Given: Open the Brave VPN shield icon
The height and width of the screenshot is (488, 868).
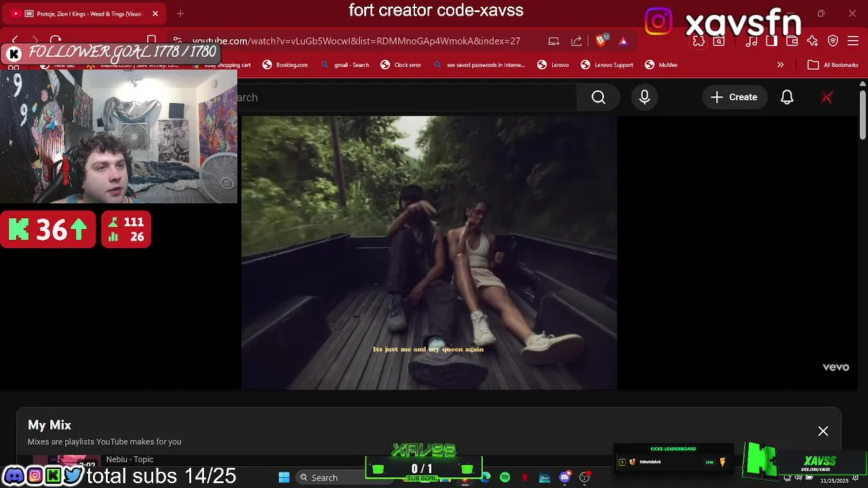Looking at the screenshot, I should [x=833, y=41].
